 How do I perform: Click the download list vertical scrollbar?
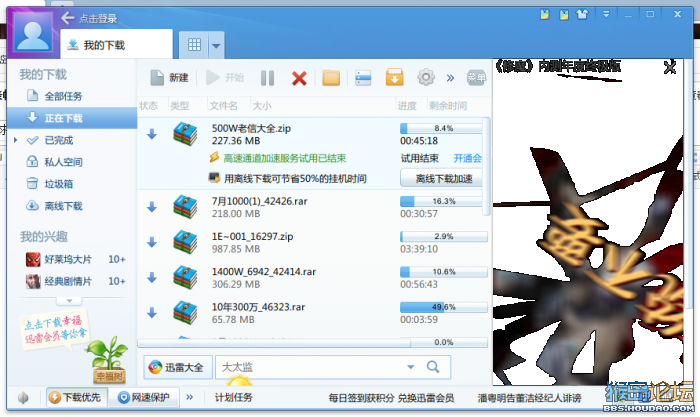click(487, 167)
